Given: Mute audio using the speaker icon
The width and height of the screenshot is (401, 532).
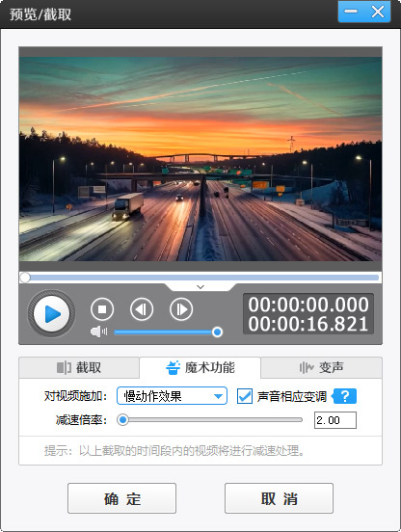Looking at the screenshot, I should coord(98,332).
